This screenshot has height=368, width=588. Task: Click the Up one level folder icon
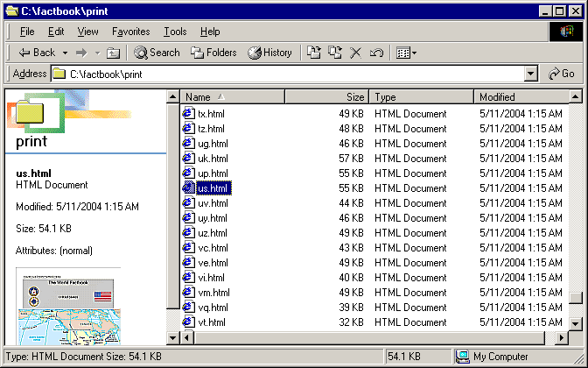point(113,53)
